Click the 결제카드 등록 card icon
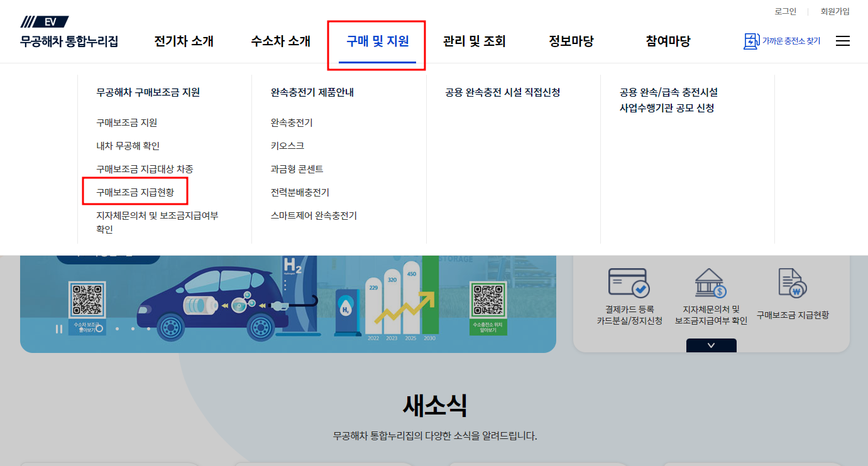 coord(629,282)
